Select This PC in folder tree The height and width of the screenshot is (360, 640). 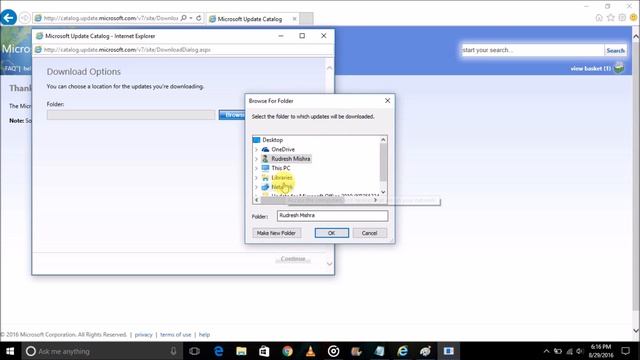tap(281, 168)
